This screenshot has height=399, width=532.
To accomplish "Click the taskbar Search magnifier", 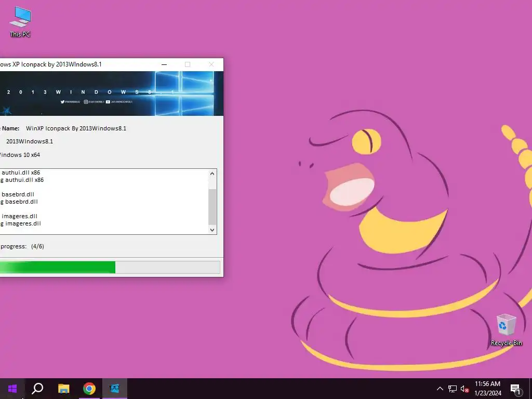I will 37,389.
